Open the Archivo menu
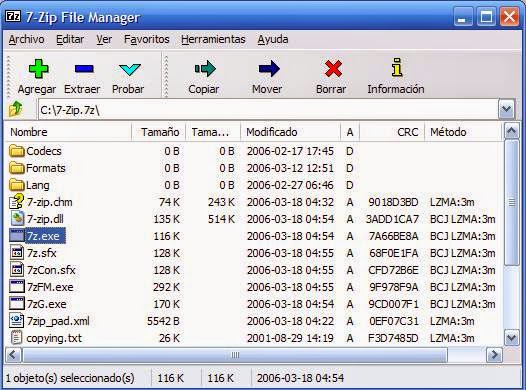The height and width of the screenshot is (390, 526). pos(27,39)
